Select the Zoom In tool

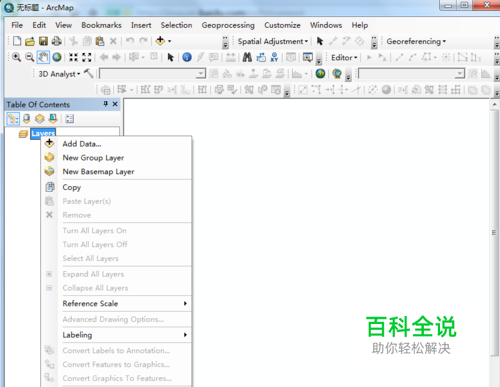coord(16,57)
